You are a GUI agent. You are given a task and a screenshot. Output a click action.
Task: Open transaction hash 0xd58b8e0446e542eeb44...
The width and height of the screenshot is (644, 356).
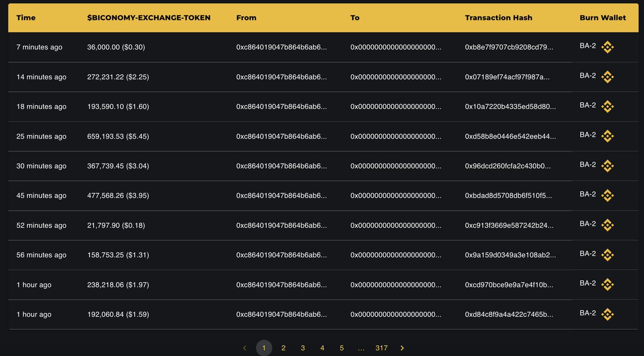[510, 136]
